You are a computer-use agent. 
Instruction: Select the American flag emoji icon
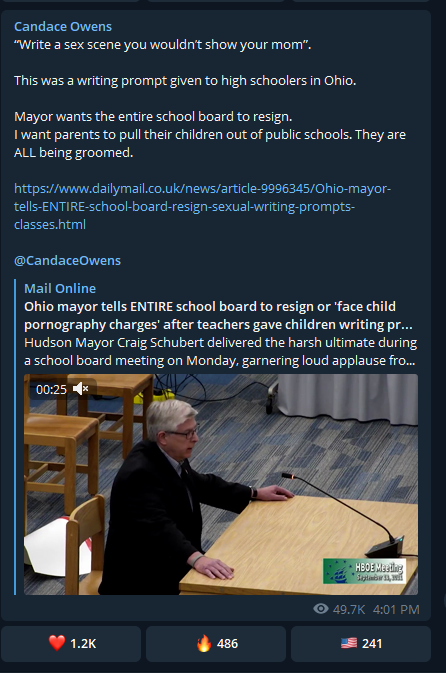[x=349, y=643]
